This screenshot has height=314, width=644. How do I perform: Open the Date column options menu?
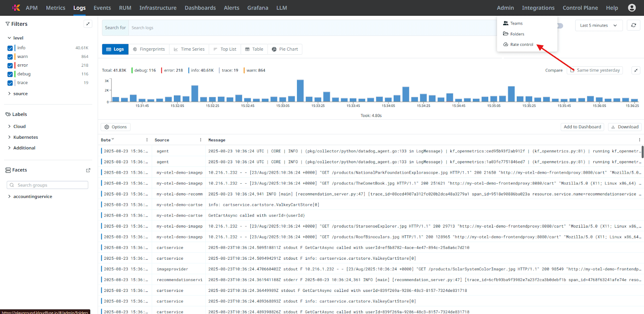147,140
